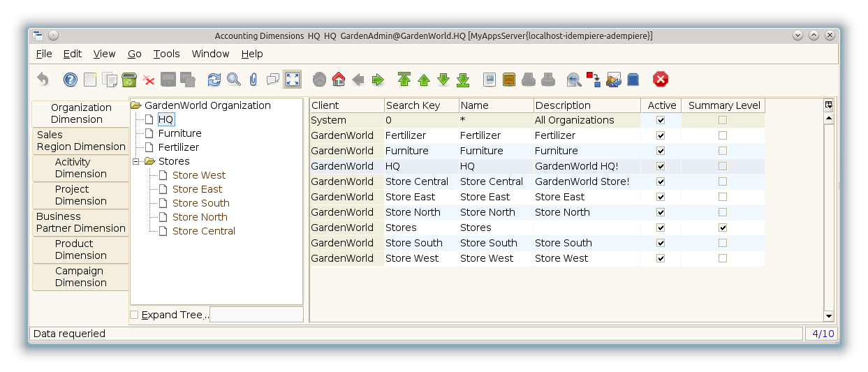Toggle the grid view icon in the toolbar
Image resolution: width=868 pixels, height=372 pixels.
coord(293,80)
